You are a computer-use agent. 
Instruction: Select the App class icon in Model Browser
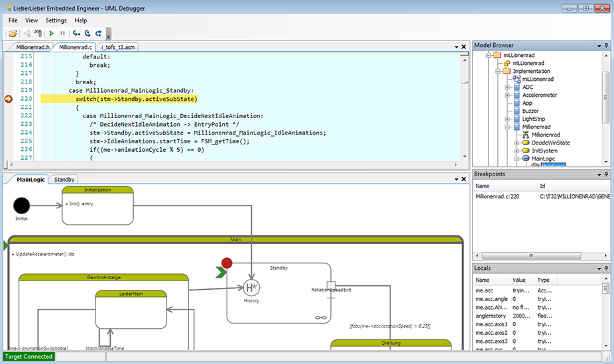click(517, 103)
